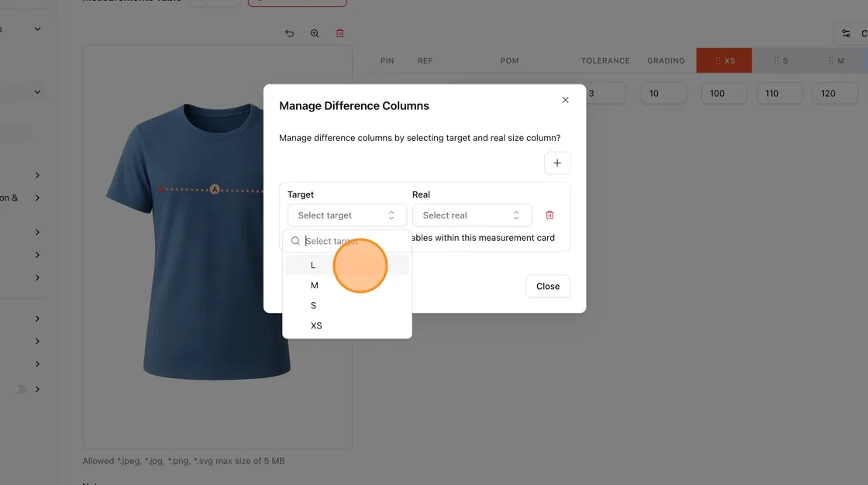The height and width of the screenshot is (485, 868).
Task: Click the grading field showing 10
Action: click(x=663, y=94)
